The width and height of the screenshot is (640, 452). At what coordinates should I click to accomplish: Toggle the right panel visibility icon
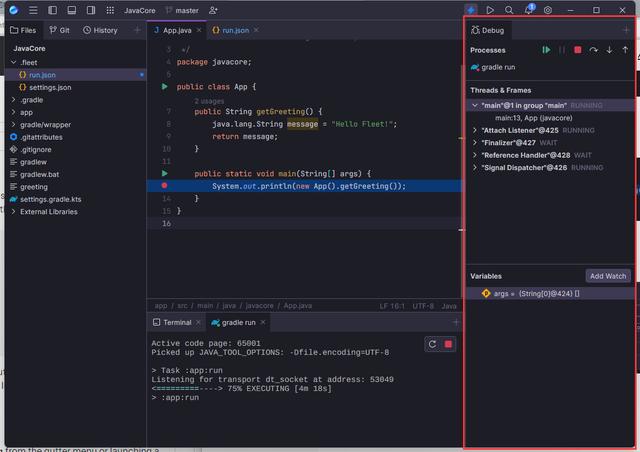91,10
